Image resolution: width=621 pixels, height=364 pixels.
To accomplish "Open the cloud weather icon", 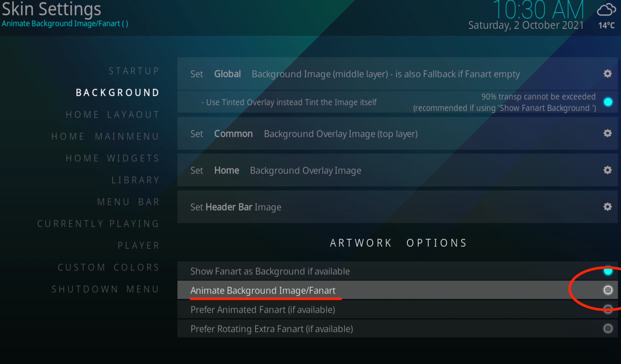I will [606, 10].
